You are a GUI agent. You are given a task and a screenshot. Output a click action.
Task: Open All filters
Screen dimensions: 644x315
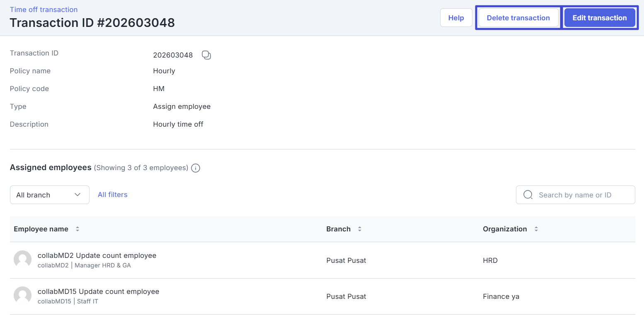pos(113,195)
